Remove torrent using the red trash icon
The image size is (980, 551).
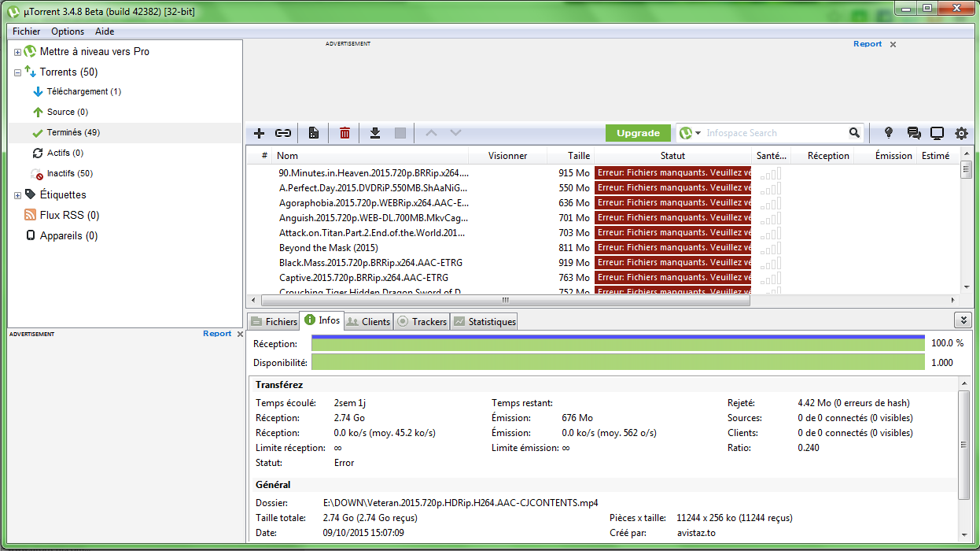click(344, 133)
